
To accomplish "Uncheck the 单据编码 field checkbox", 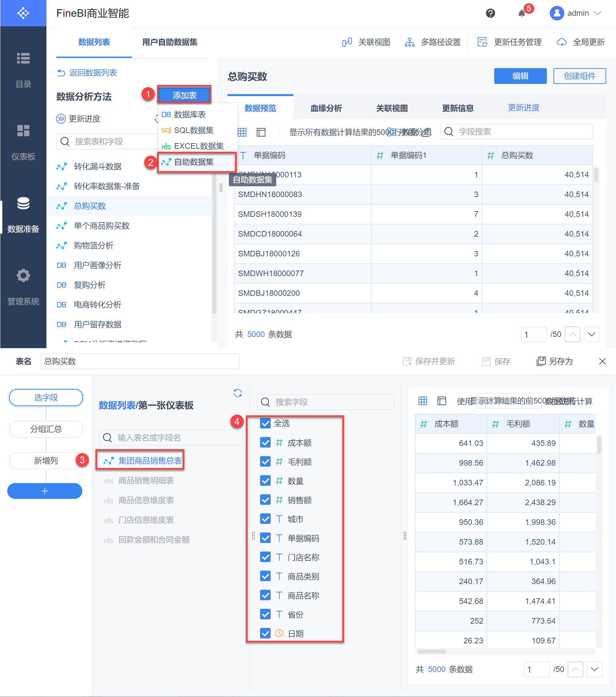I will (265, 538).
